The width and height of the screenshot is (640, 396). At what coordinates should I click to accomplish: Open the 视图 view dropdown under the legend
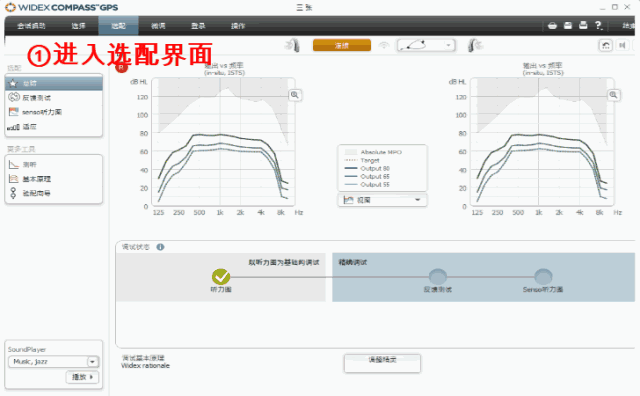coord(382,200)
